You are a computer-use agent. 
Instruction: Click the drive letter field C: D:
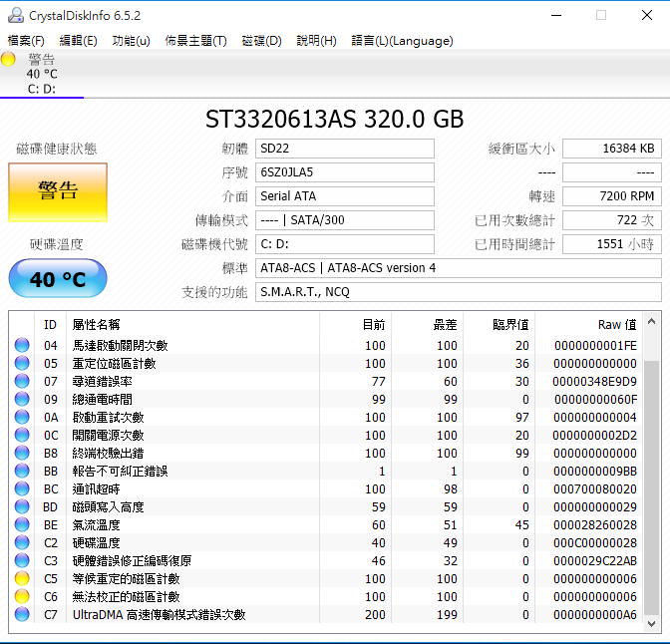pos(345,244)
